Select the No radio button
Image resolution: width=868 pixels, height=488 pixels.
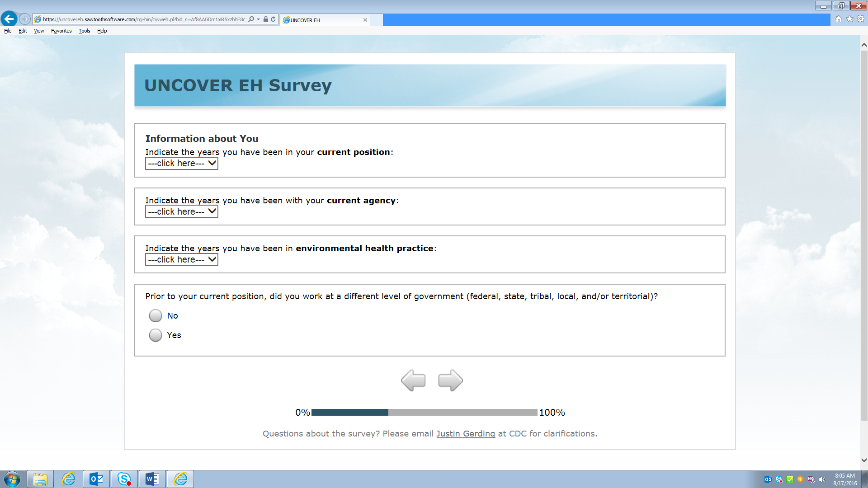[x=156, y=316]
